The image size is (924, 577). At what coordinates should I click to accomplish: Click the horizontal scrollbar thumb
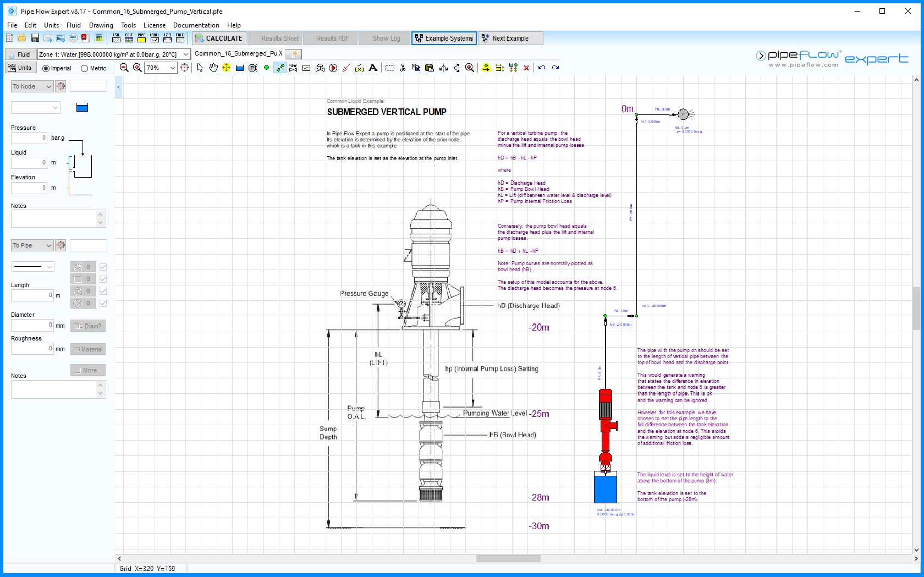[508, 558]
